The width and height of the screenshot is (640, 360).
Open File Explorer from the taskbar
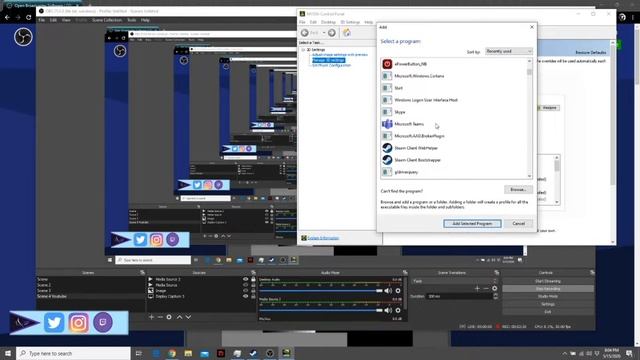pos(188,353)
